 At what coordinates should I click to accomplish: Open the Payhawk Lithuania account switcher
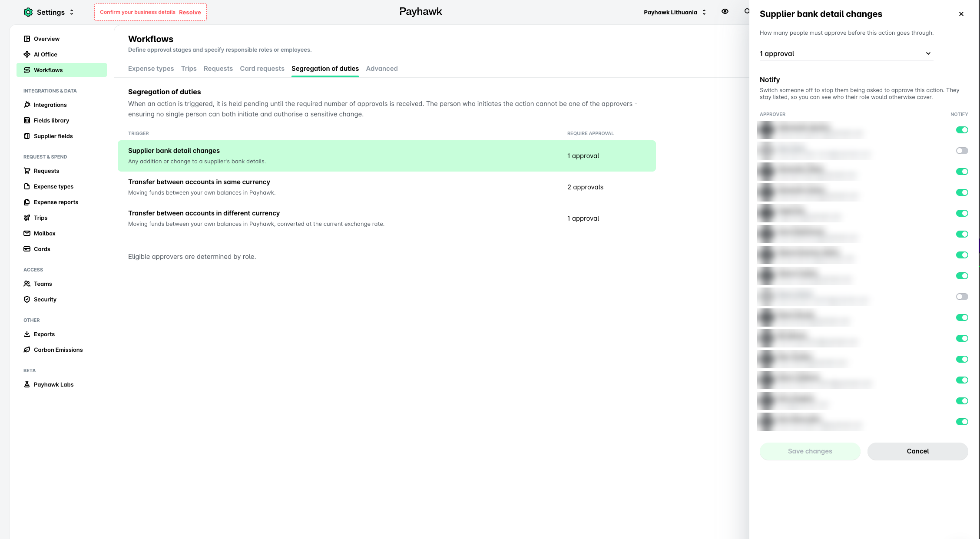(675, 12)
